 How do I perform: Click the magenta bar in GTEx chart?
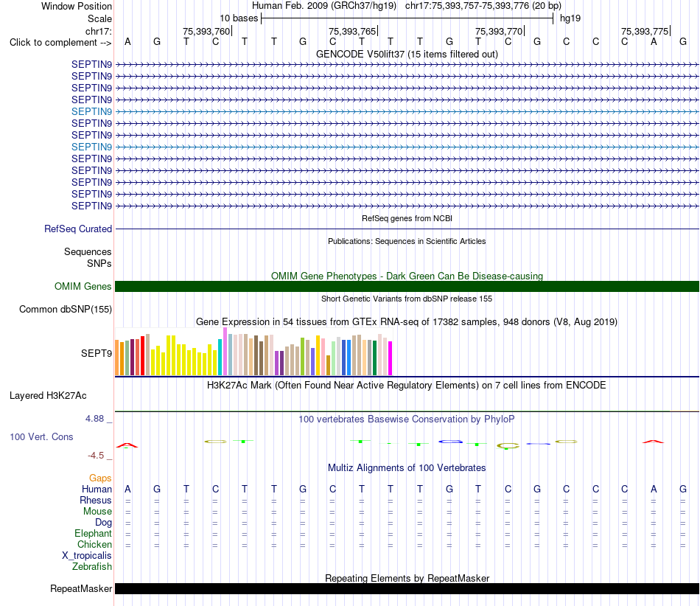[x=391, y=358]
